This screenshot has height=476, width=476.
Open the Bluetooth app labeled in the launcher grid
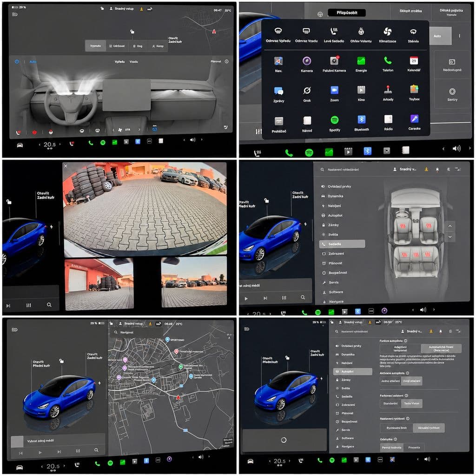361,124
